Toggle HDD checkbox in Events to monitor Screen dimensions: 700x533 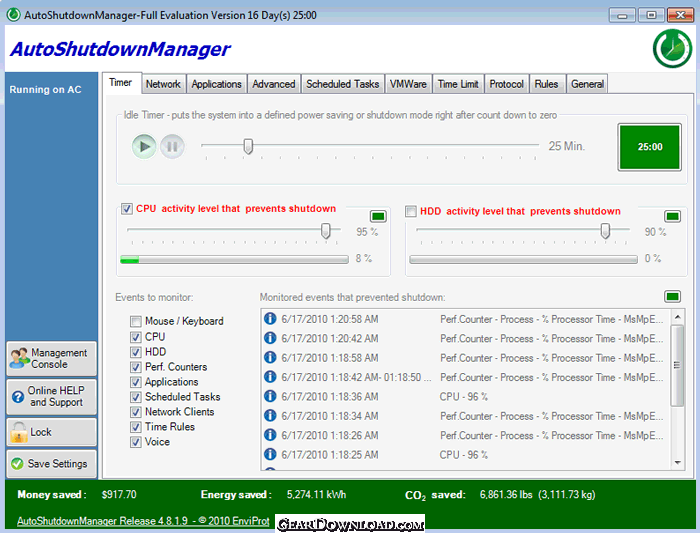(136, 352)
